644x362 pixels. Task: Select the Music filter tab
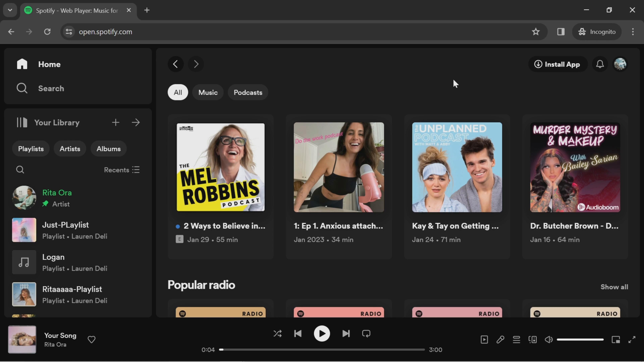(x=208, y=92)
